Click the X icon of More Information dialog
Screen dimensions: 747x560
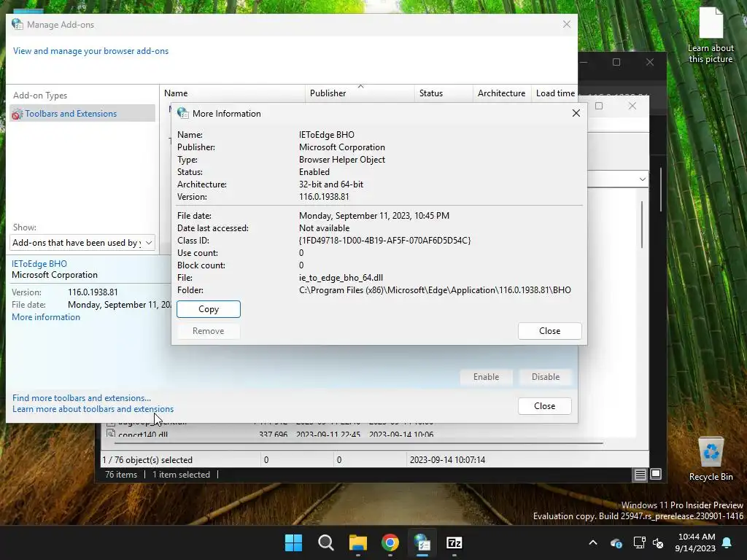[576, 113]
